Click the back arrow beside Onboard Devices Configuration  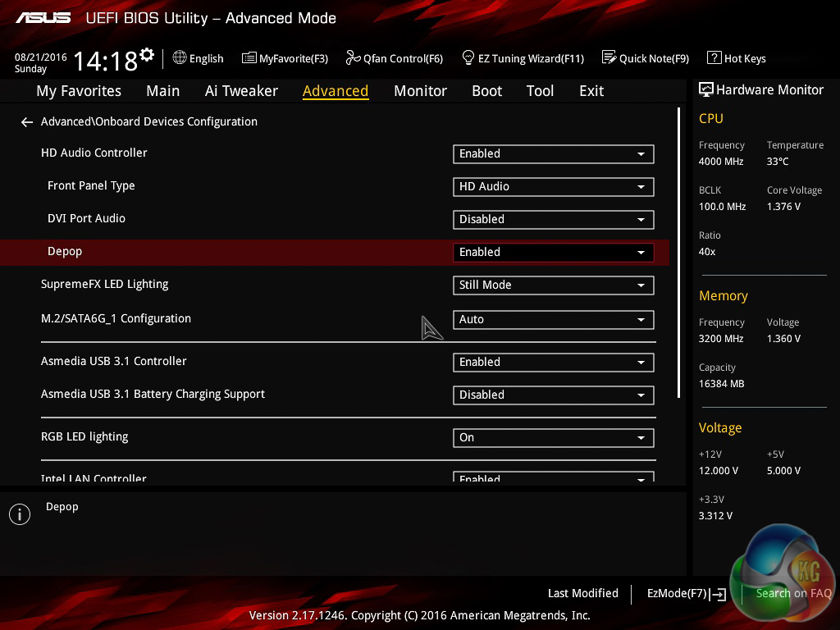[x=27, y=123]
